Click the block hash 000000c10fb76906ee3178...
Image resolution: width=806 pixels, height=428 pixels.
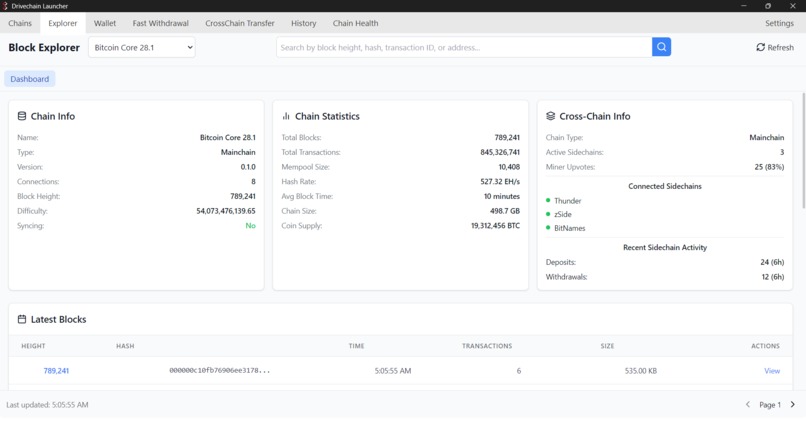219,370
